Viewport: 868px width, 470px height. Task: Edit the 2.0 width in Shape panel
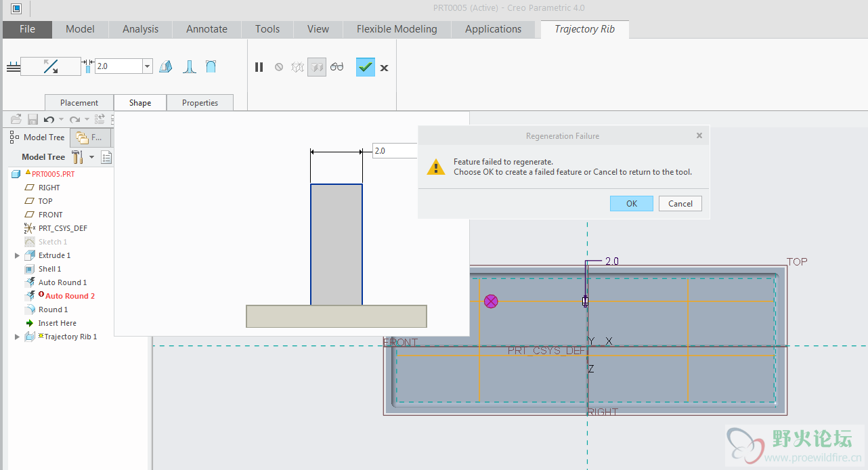pos(395,151)
